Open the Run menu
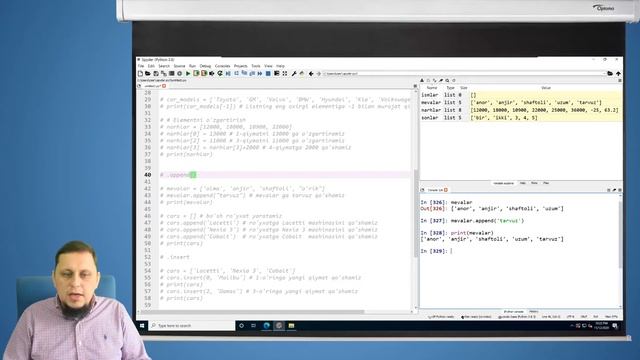This screenshot has width=640, height=360. 192,66
